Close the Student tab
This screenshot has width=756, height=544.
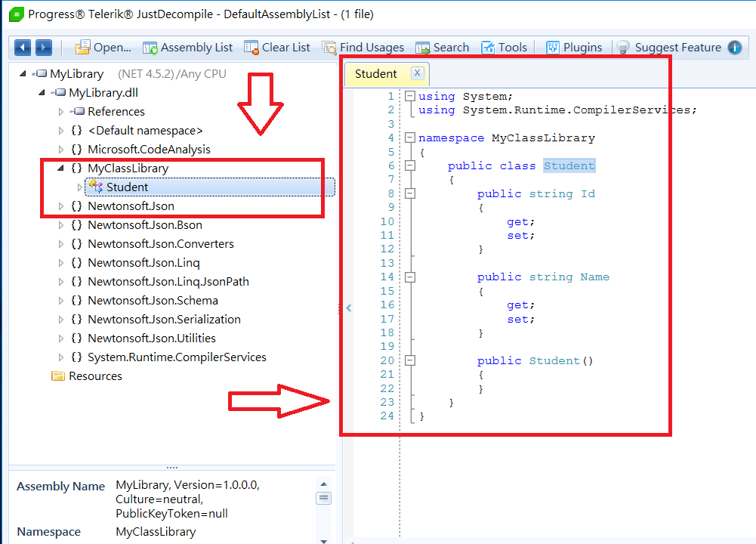[418, 73]
